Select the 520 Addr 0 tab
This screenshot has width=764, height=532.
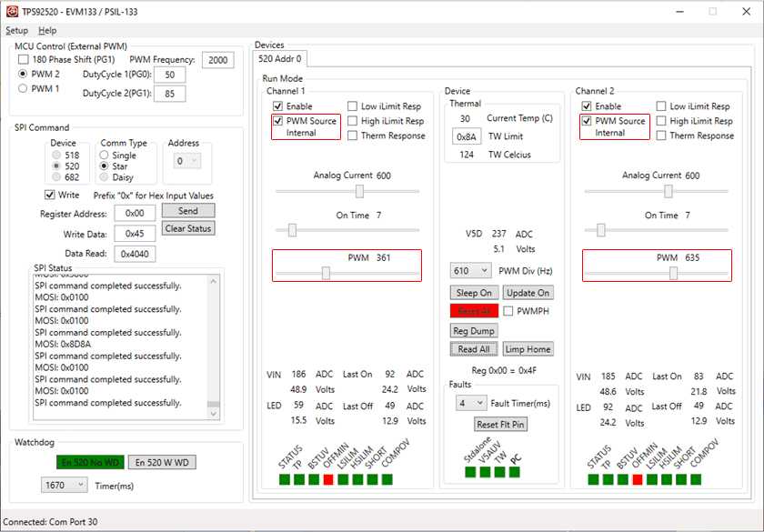(x=281, y=59)
